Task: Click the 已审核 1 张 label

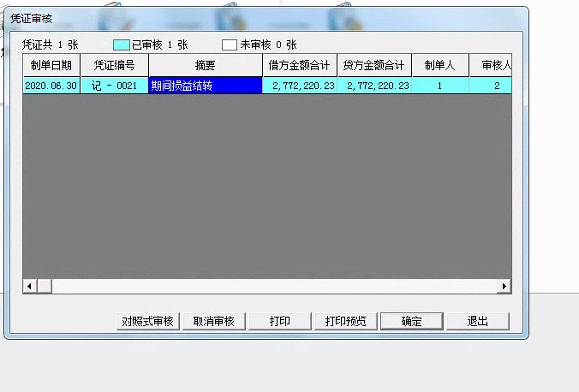Action: [160, 45]
